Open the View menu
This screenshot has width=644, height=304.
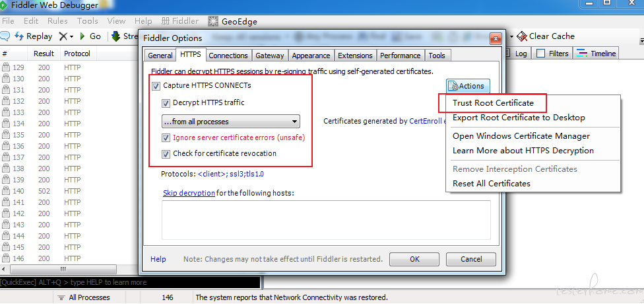(116, 21)
